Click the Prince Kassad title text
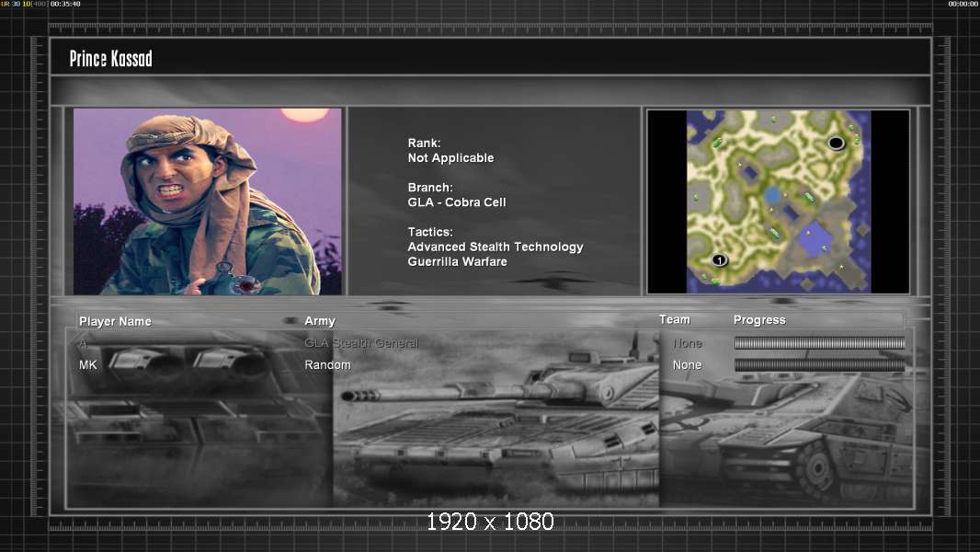 pos(110,59)
